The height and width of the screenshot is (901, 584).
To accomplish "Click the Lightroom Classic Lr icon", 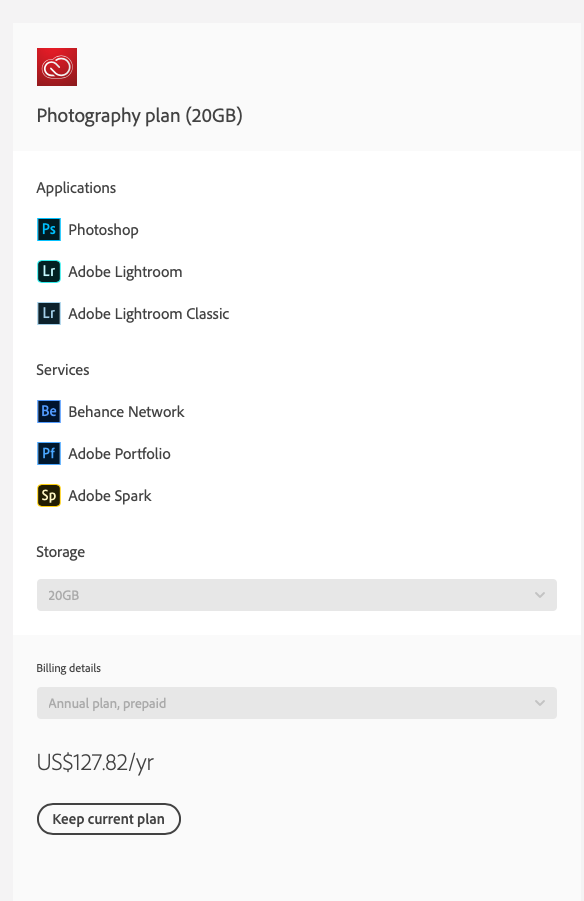I will 49,313.
